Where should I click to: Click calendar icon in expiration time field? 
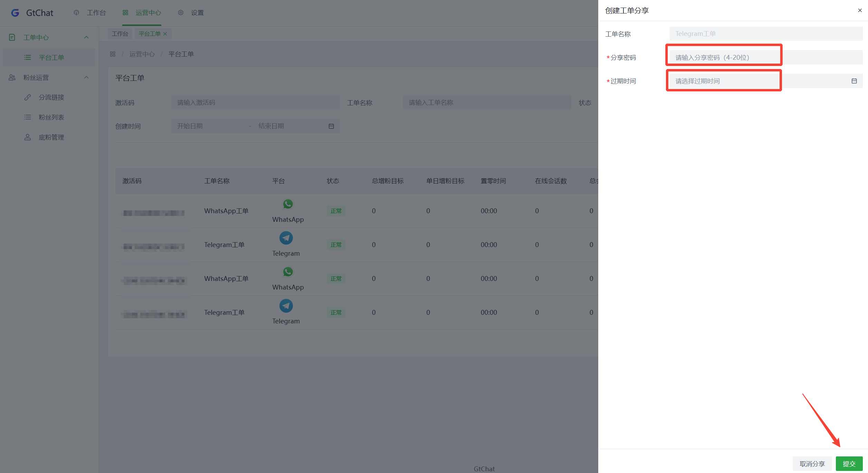click(854, 81)
